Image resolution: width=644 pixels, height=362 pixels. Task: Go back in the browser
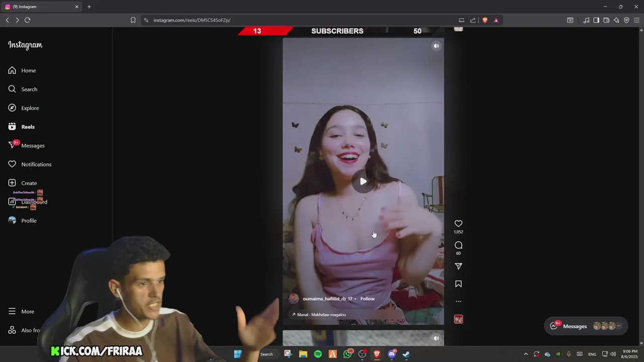tap(8, 20)
